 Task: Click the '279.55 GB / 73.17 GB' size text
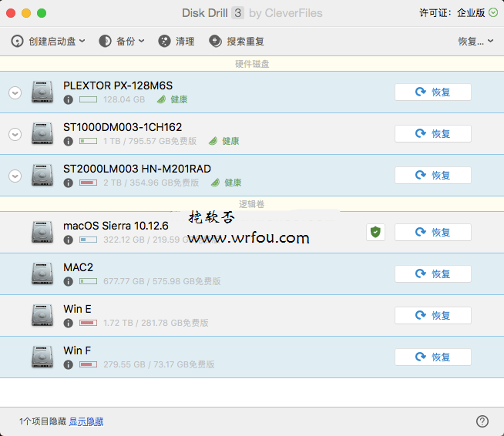(159, 364)
